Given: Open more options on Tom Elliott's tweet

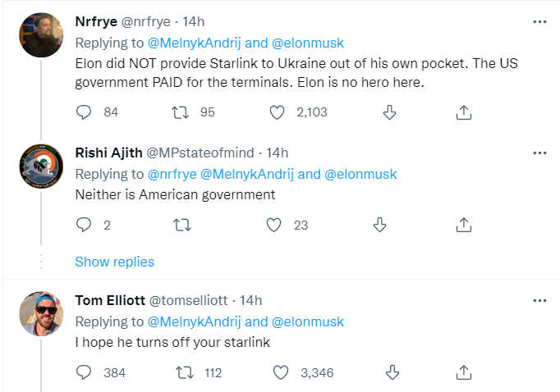Looking at the screenshot, I should (x=539, y=301).
